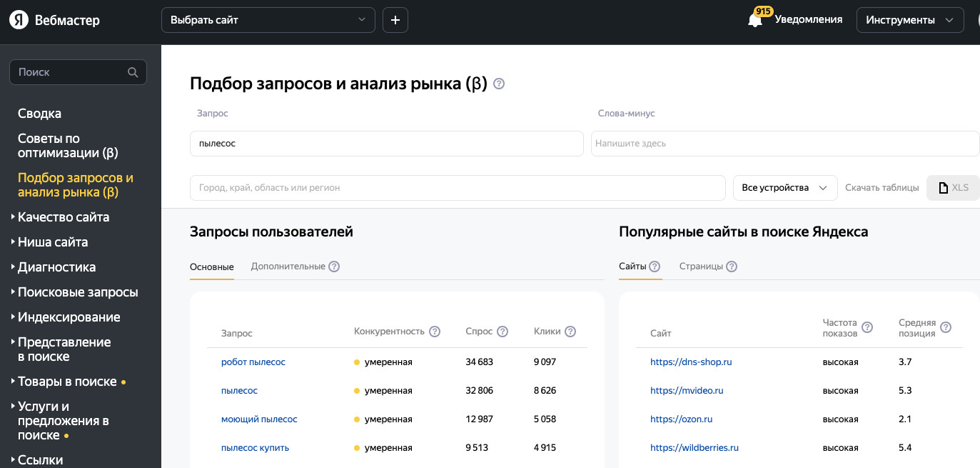Download tables via XLS button
Viewport: 980px width, 468px height.
(x=953, y=188)
